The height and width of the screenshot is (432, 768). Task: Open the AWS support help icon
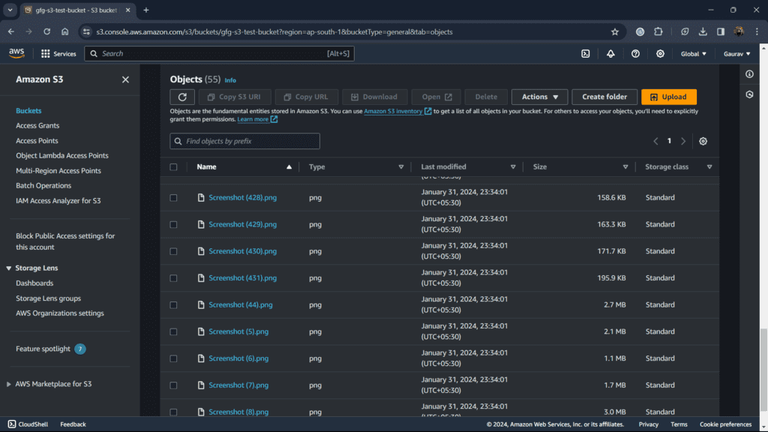coord(635,54)
